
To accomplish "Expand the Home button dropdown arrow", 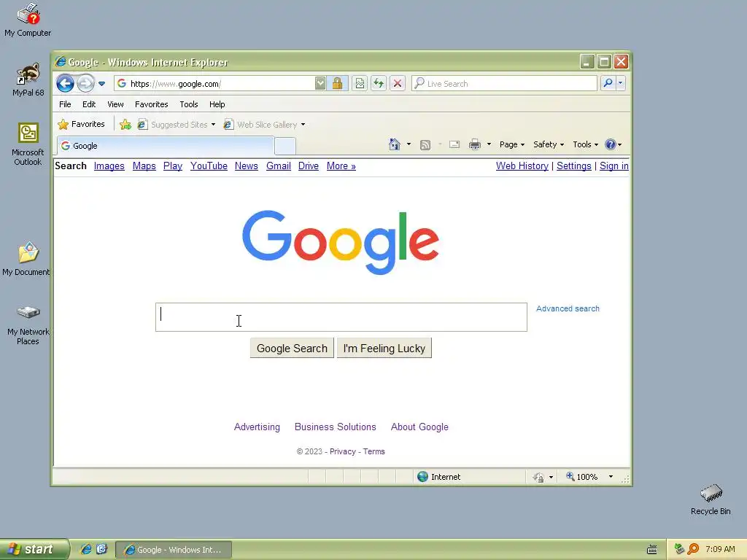I will (x=409, y=144).
